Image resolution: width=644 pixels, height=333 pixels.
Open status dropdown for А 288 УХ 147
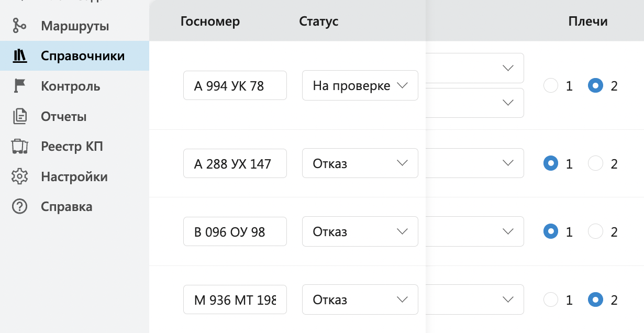[360, 163]
